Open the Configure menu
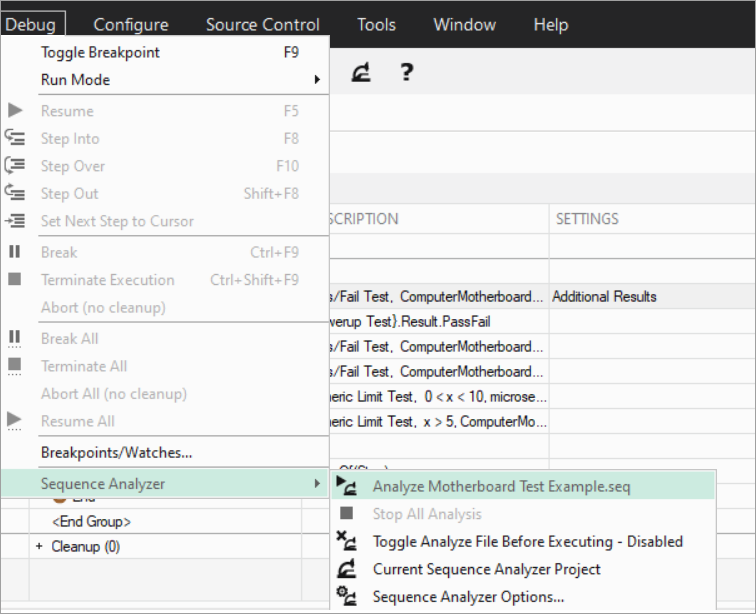 pos(131,25)
